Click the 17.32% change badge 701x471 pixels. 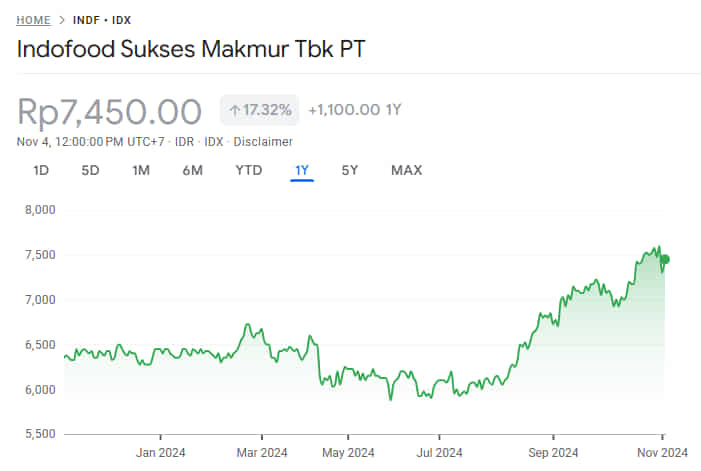[x=259, y=109]
